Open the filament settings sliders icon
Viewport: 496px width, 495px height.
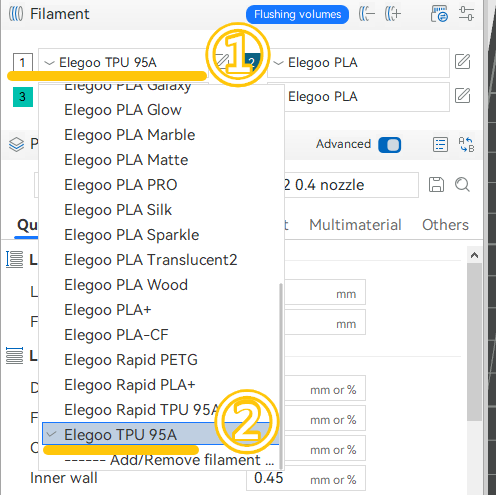[x=466, y=14]
